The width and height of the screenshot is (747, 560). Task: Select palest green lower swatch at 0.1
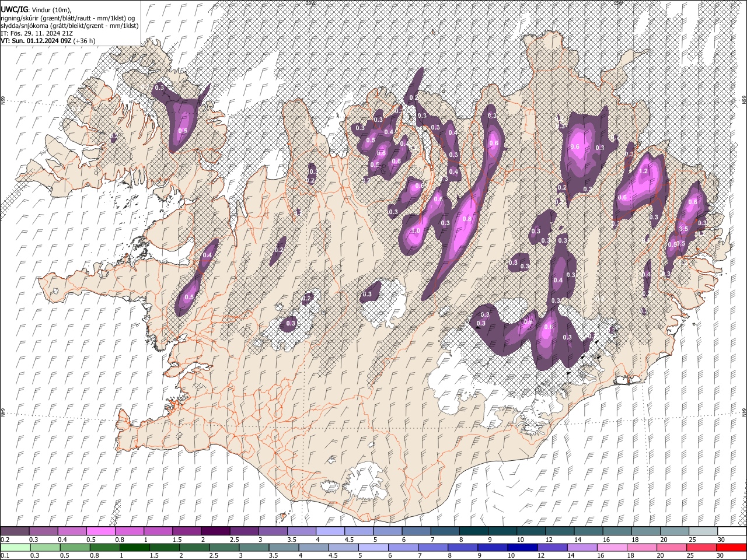(x=15, y=547)
